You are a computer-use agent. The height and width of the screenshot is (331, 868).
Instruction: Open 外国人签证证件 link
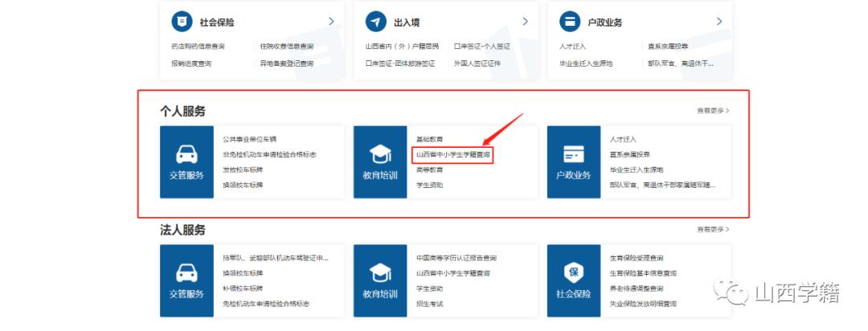tap(477, 63)
